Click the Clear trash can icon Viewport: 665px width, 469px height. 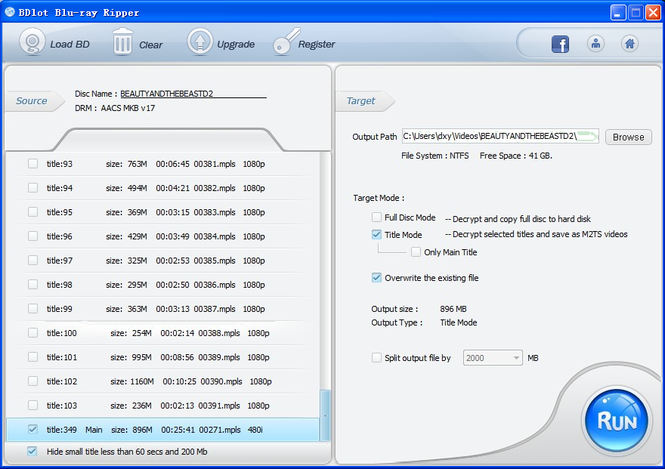point(123,42)
